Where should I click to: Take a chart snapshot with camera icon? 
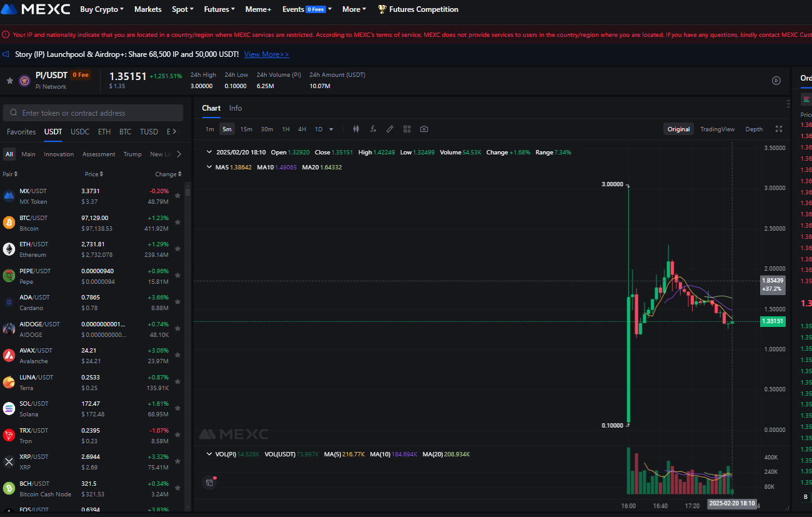click(x=424, y=129)
